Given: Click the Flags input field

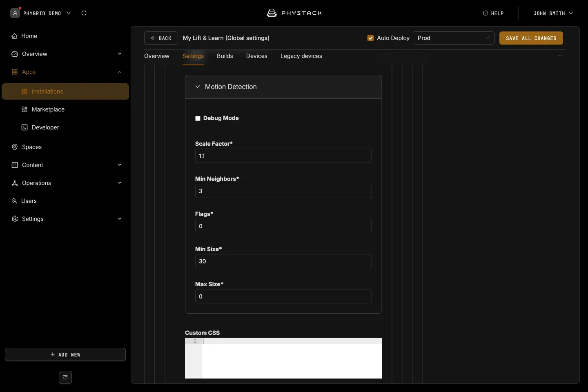Looking at the screenshot, I should [283, 226].
